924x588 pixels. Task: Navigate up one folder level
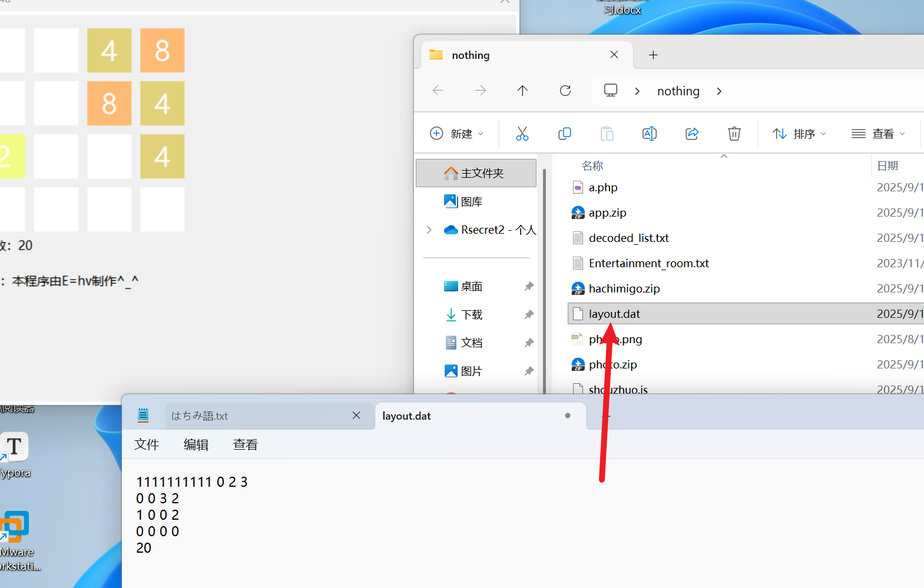[522, 90]
